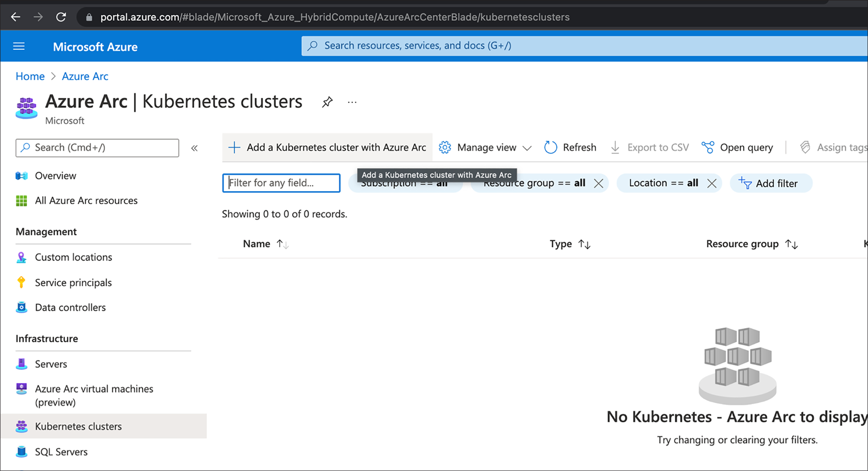868x471 pixels.
Task: Open query using the Open query icon
Action: [708, 147]
